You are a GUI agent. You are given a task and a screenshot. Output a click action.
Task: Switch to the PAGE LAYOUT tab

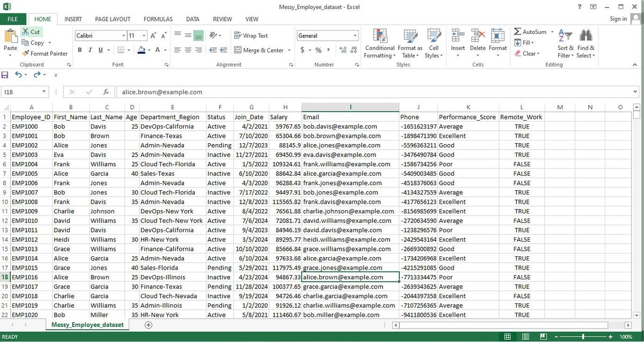coord(113,19)
